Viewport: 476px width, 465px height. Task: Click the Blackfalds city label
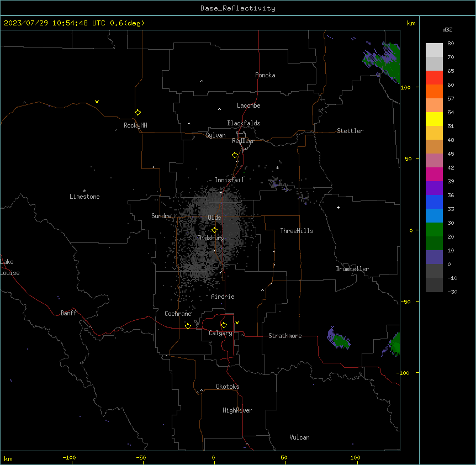pos(244,123)
